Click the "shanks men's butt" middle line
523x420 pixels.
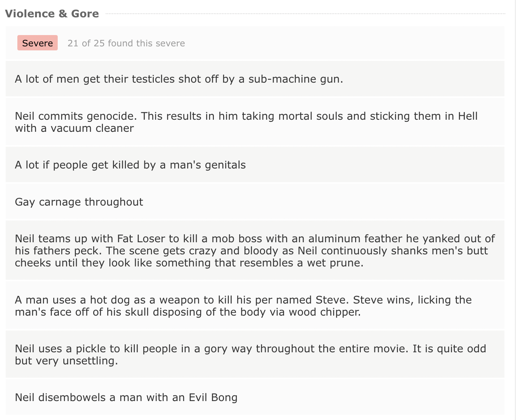(251, 251)
